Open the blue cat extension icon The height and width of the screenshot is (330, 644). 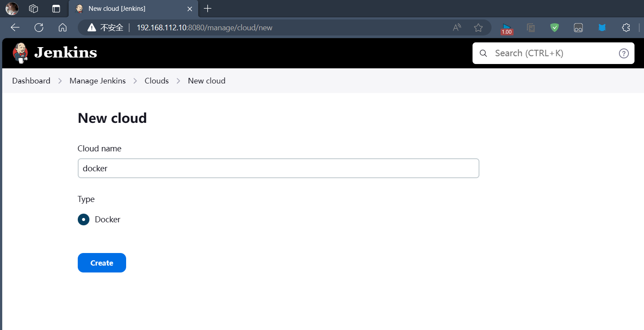(602, 28)
